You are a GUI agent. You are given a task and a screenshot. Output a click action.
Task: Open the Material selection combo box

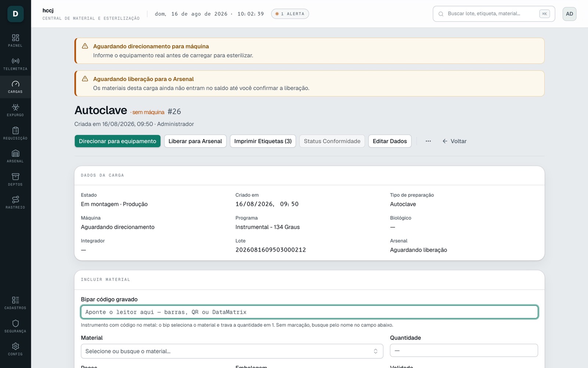point(232,351)
